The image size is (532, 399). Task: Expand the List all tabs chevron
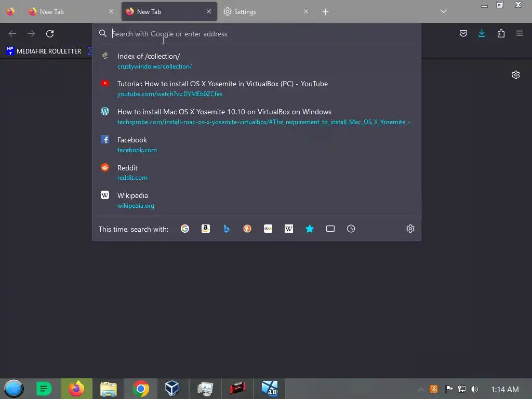click(444, 11)
